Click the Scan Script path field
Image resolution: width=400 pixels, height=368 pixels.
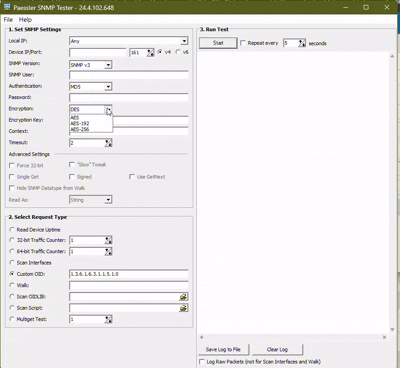124,308
